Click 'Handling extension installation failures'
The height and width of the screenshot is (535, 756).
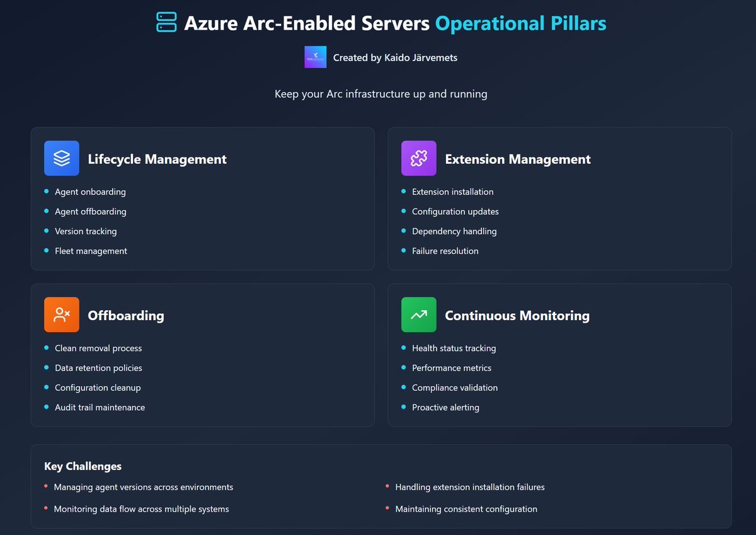(x=470, y=487)
